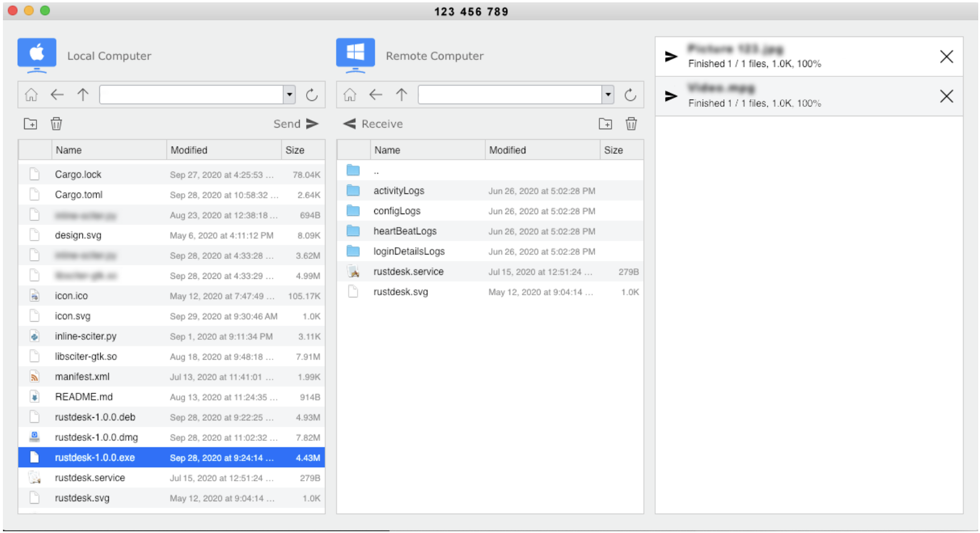Click Receive to fetch remote file
Viewport: 980px width, 533px height.
coord(373,124)
